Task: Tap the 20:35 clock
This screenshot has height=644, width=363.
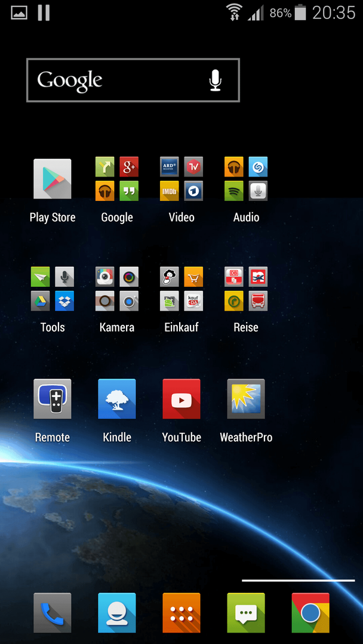Action: (x=333, y=13)
